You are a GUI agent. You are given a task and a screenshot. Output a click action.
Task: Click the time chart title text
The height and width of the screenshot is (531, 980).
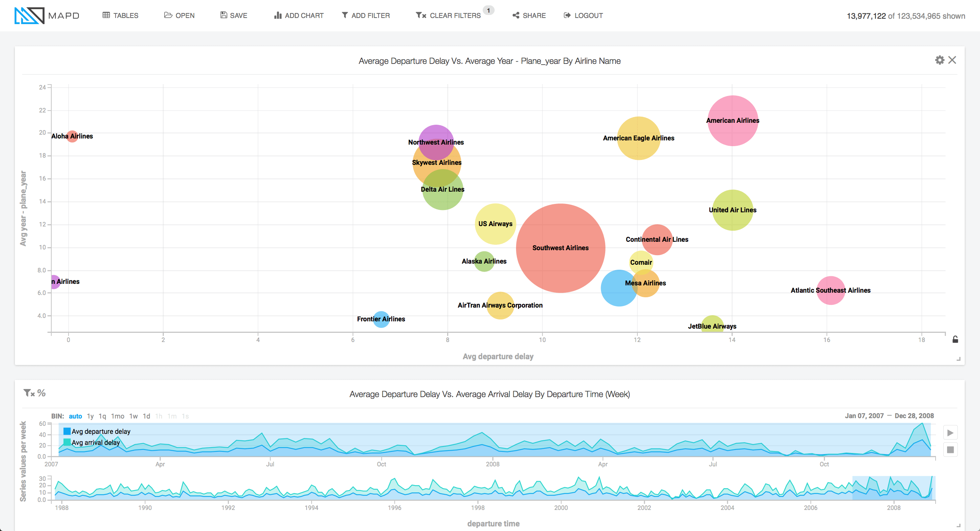coord(490,394)
